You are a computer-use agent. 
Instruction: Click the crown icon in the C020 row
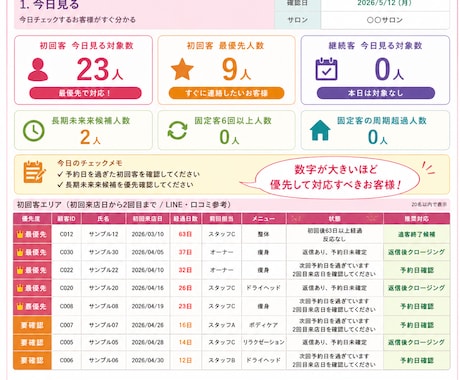click(x=20, y=288)
